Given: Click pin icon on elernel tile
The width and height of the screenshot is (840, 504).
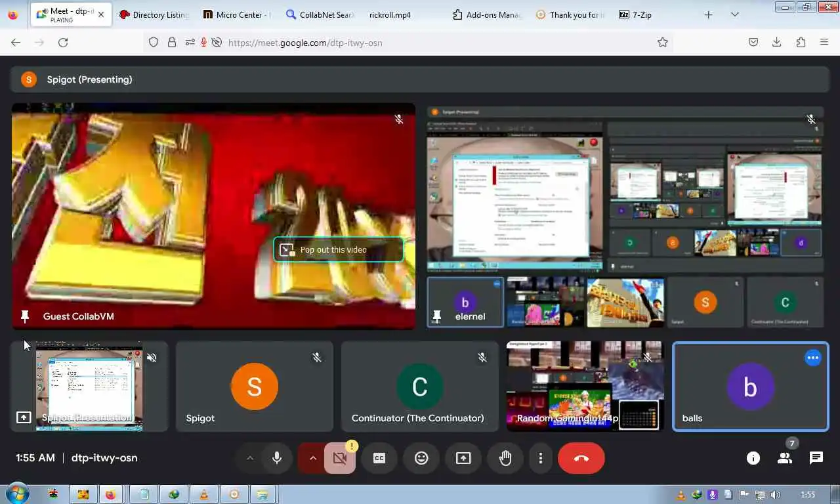Looking at the screenshot, I should pos(437,317).
